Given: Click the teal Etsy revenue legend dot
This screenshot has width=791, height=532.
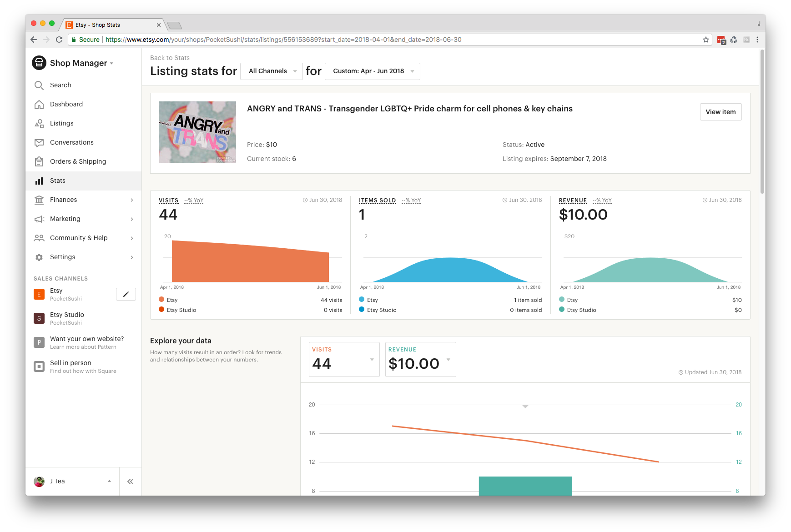Looking at the screenshot, I should point(562,300).
